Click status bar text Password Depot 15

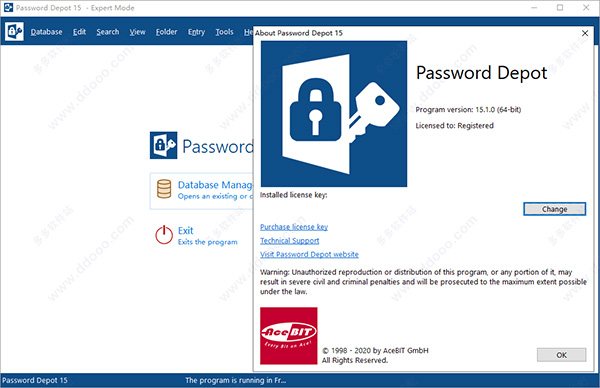click(x=35, y=380)
